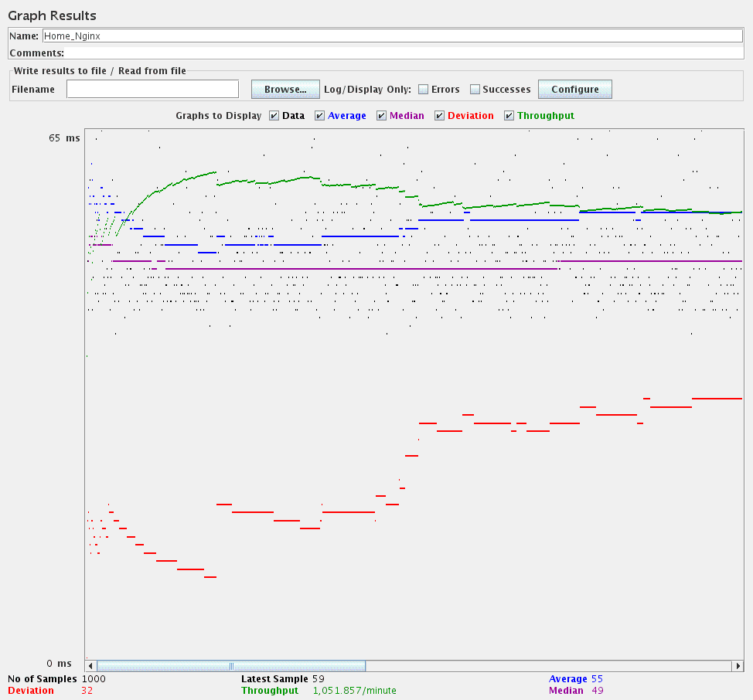The image size is (753, 700).
Task: Click the Latest Sample value 59
Action: pyautogui.click(x=319, y=679)
